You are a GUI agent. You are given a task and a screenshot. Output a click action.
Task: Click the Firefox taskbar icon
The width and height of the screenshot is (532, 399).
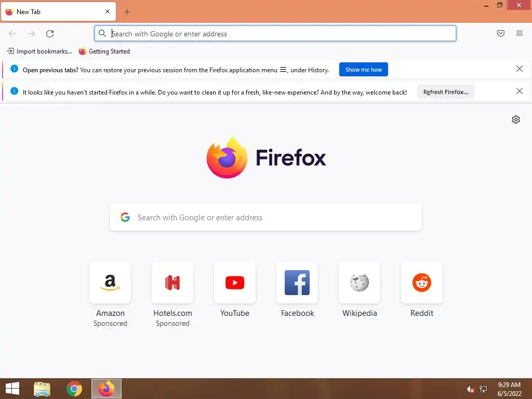106,389
